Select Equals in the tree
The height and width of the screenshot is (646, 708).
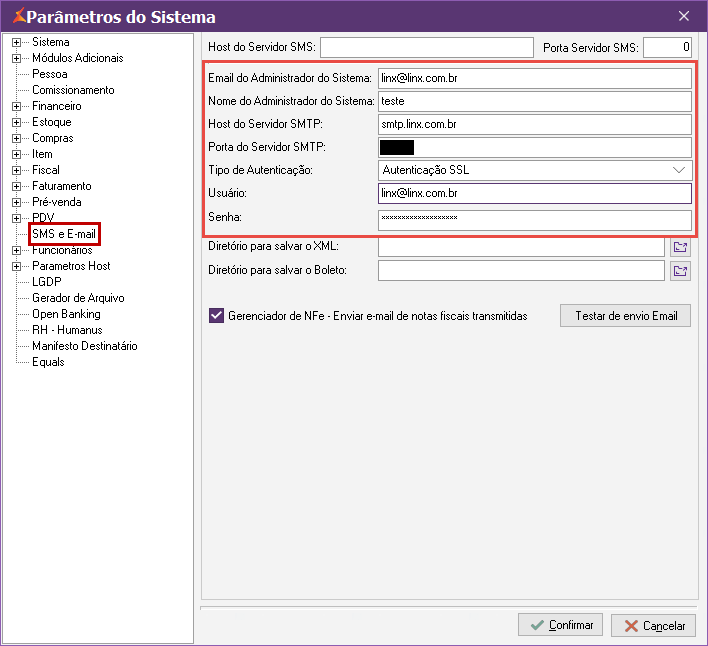[48, 362]
